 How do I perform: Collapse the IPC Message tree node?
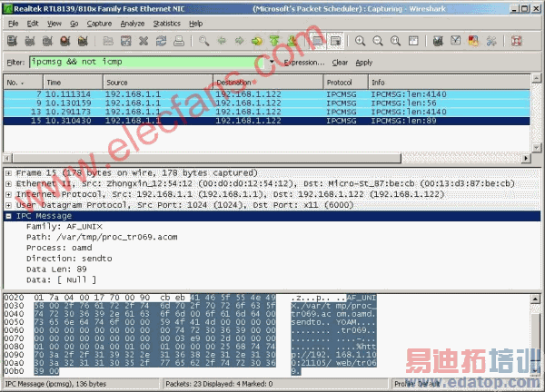(9, 216)
